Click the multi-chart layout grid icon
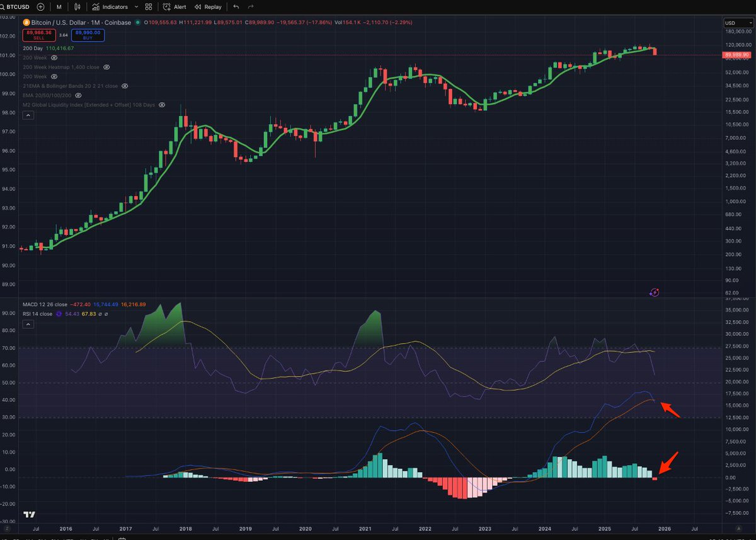 (148, 7)
